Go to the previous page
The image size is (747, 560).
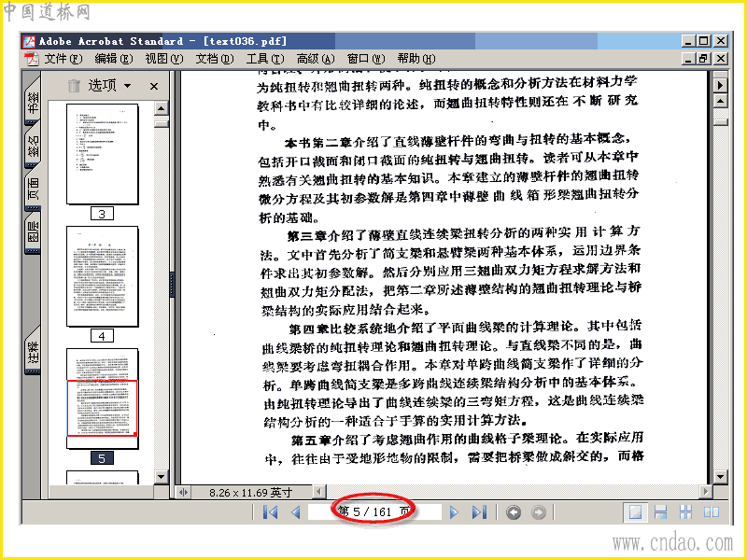[296, 512]
